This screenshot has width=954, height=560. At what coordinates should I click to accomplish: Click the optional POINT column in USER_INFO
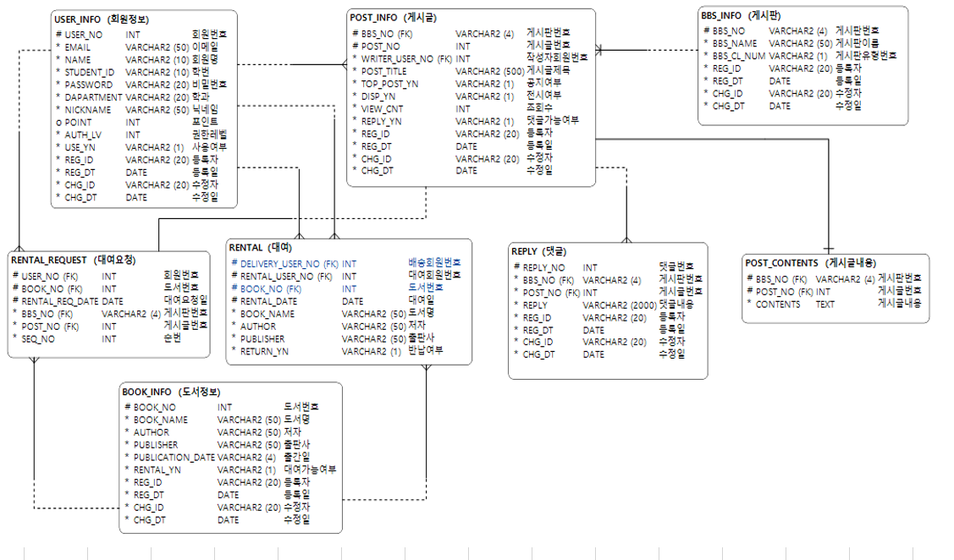(78, 122)
